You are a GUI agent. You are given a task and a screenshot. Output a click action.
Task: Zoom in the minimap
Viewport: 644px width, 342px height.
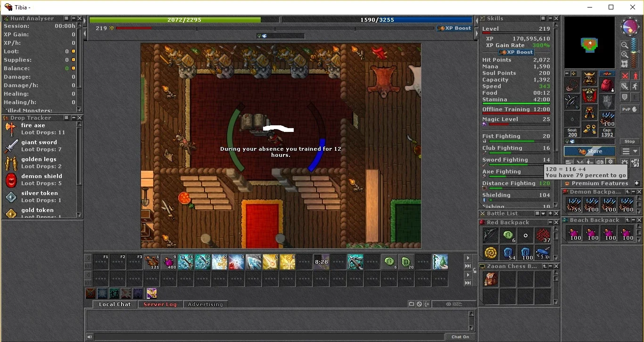(x=625, y=55)
